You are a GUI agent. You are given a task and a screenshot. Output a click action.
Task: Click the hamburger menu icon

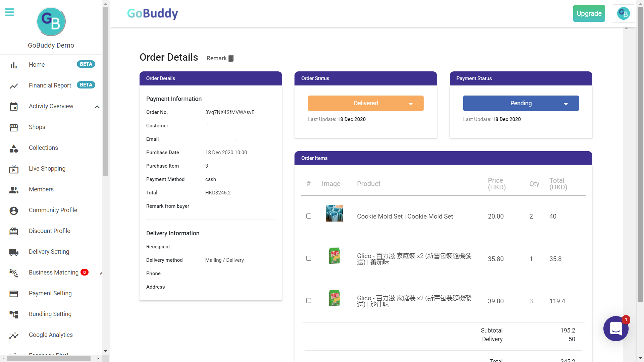(9, 12)
